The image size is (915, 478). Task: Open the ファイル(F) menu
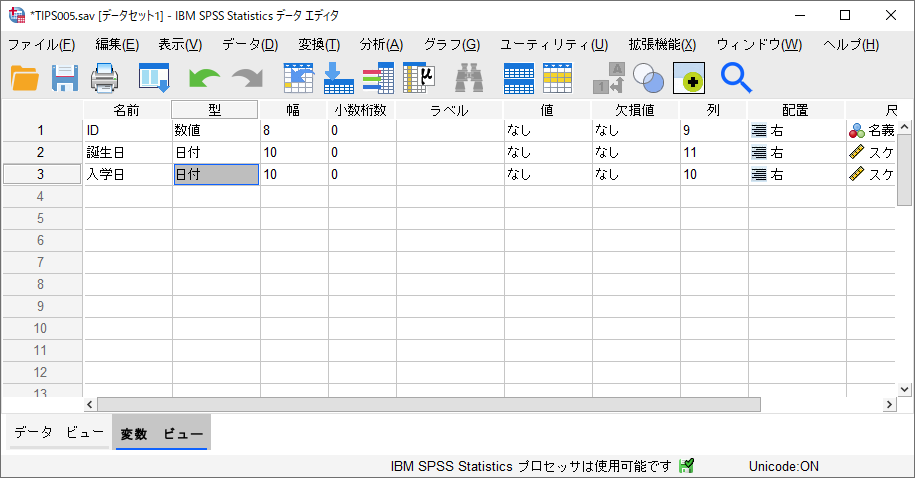tap(41, 45)
